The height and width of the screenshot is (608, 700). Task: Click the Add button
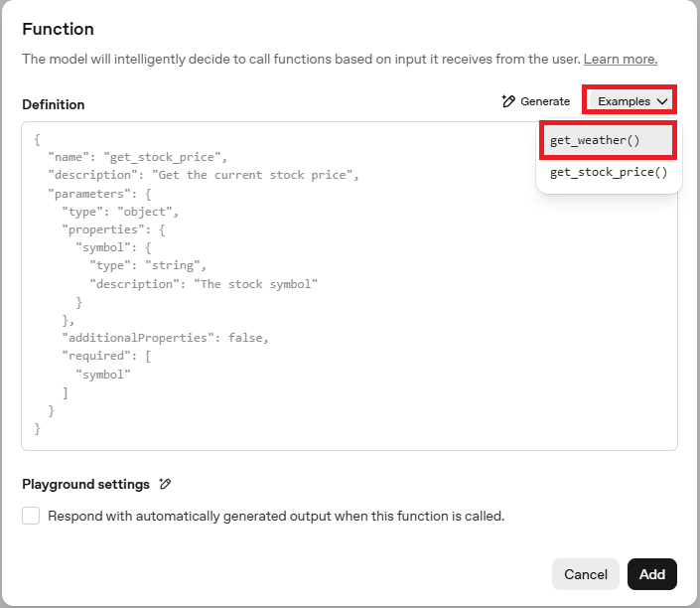(x=651, y=574)
